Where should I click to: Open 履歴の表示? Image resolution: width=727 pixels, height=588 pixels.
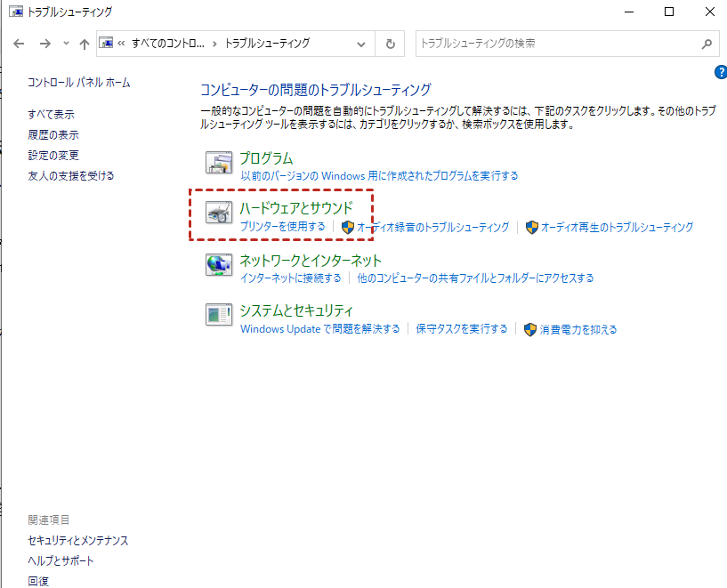tap(53, 135)
